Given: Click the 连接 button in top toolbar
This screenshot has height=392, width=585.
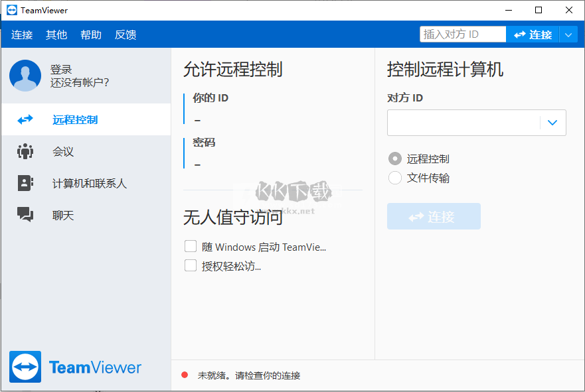Looking at the screenshot, I should 533,34.
